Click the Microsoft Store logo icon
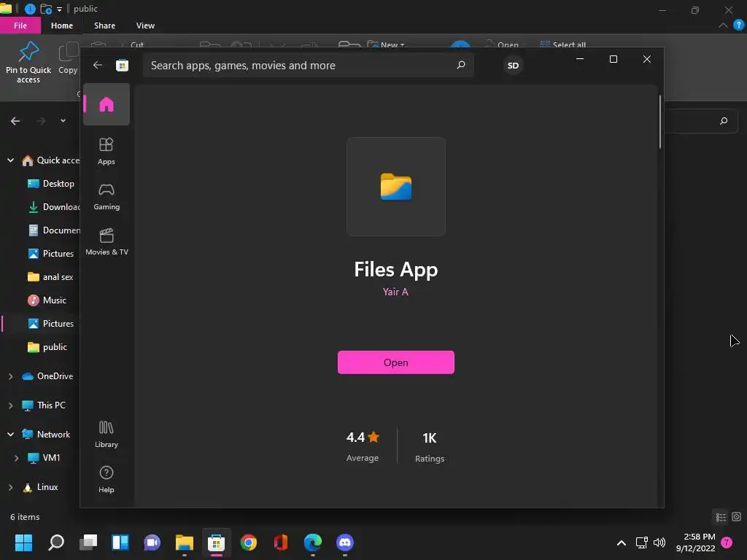 (123, 65)
